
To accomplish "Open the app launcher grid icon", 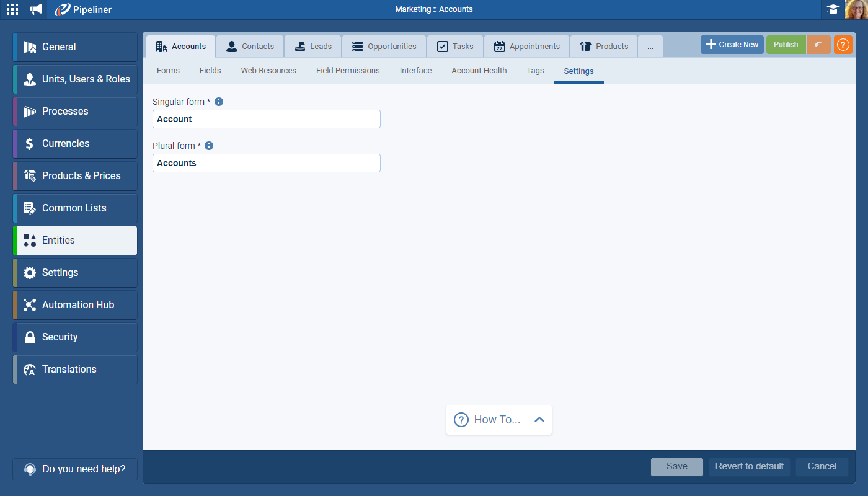I will [x=12, y=9].
